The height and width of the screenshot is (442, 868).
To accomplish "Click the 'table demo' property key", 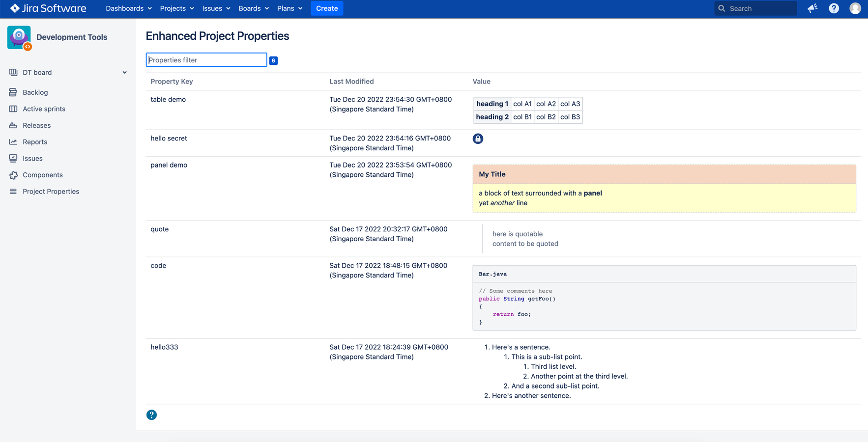I will (x=168, y=100).
